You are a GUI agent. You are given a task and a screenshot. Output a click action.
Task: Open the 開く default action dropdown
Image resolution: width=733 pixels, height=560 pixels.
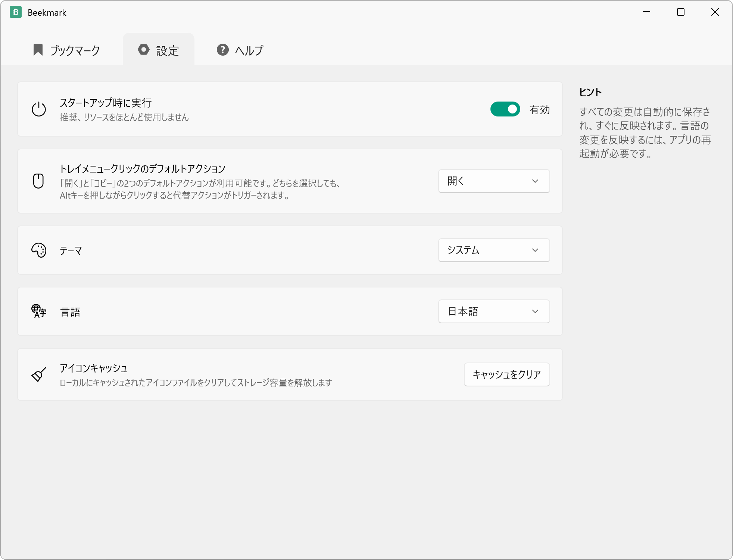(494, 181)
